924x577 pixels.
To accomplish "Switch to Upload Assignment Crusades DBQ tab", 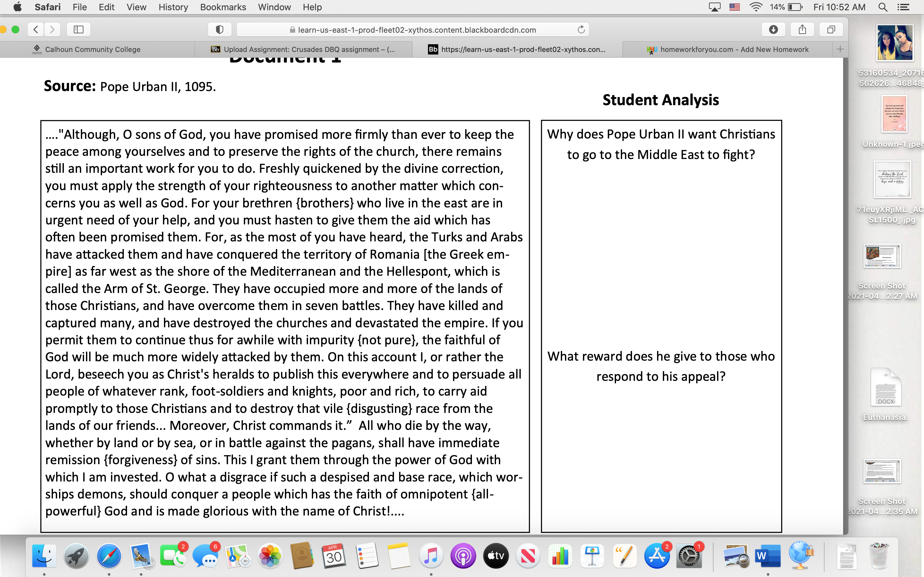I will point(309,49).
